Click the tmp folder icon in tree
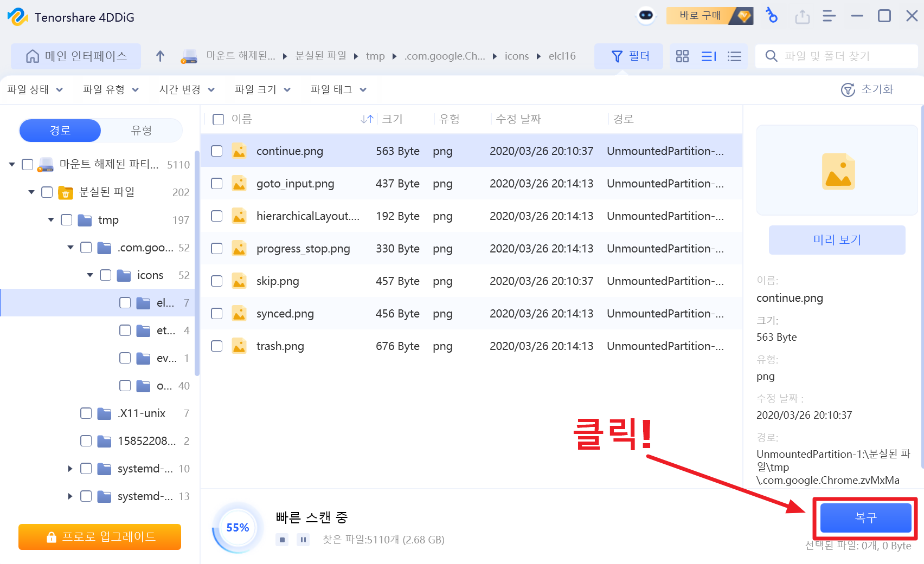The height and width of the screenshot is (564, 924). [x=85, y=220]
